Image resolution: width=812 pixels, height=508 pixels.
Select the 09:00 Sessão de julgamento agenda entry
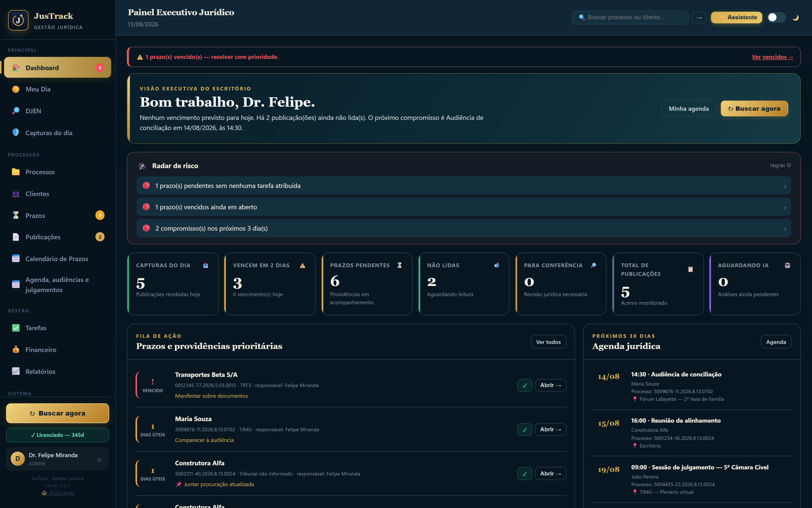click(692, 480)
